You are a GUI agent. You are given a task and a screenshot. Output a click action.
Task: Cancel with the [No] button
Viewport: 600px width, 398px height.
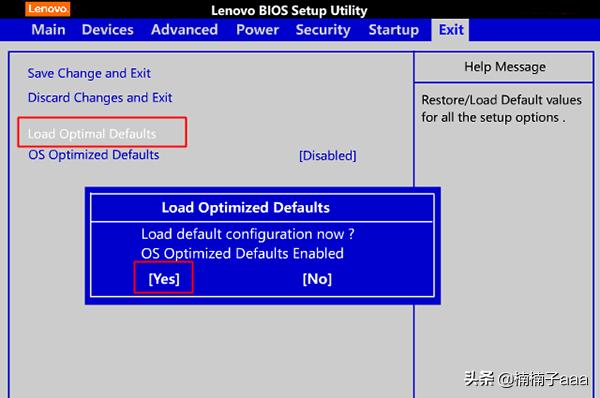click(x=317, y=279)
